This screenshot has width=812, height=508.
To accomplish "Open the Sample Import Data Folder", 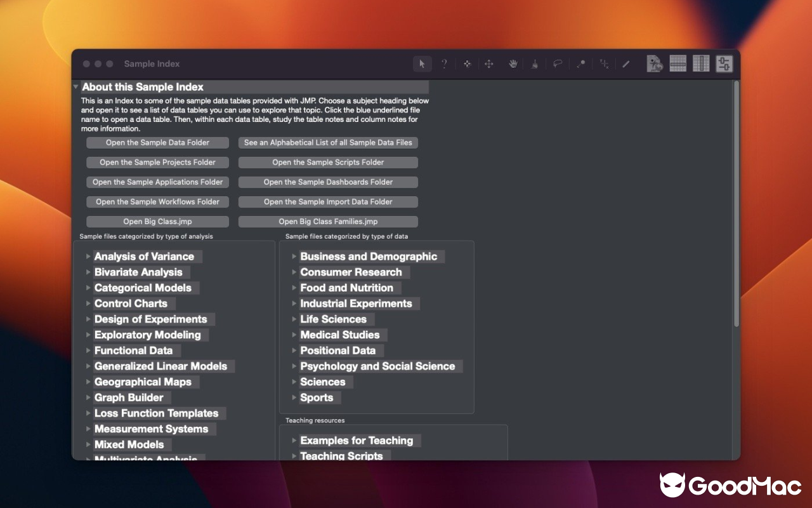I will pos(327,201).
